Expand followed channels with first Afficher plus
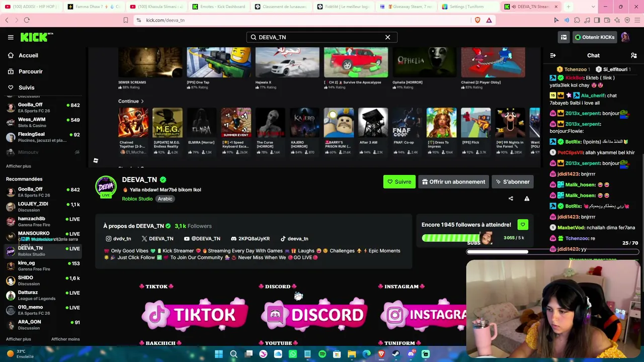644x362 pixels. tap(19, 166)
